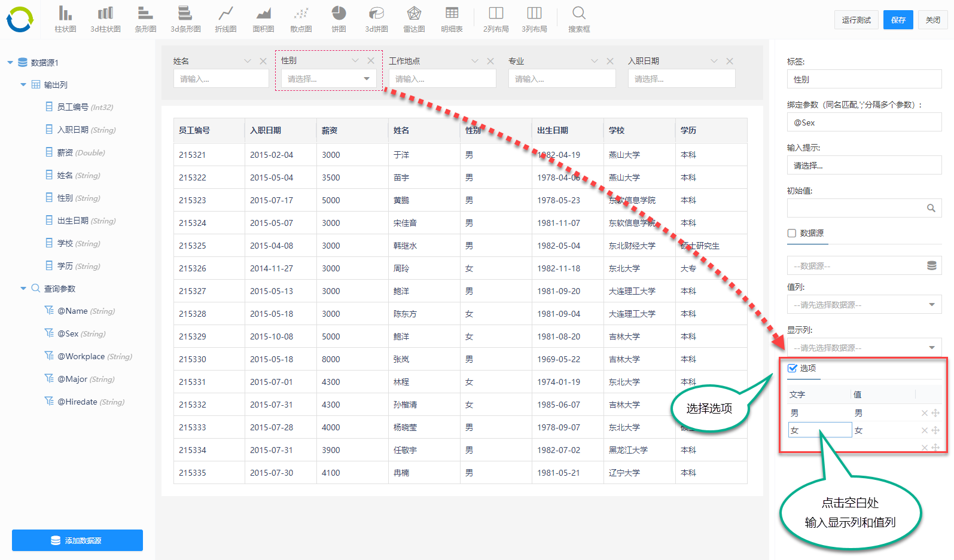Image resolution: width=954 pixels, height=560 pixels.
Task: Add a 3列布局 three-column layout
Action: coord(534,19)
